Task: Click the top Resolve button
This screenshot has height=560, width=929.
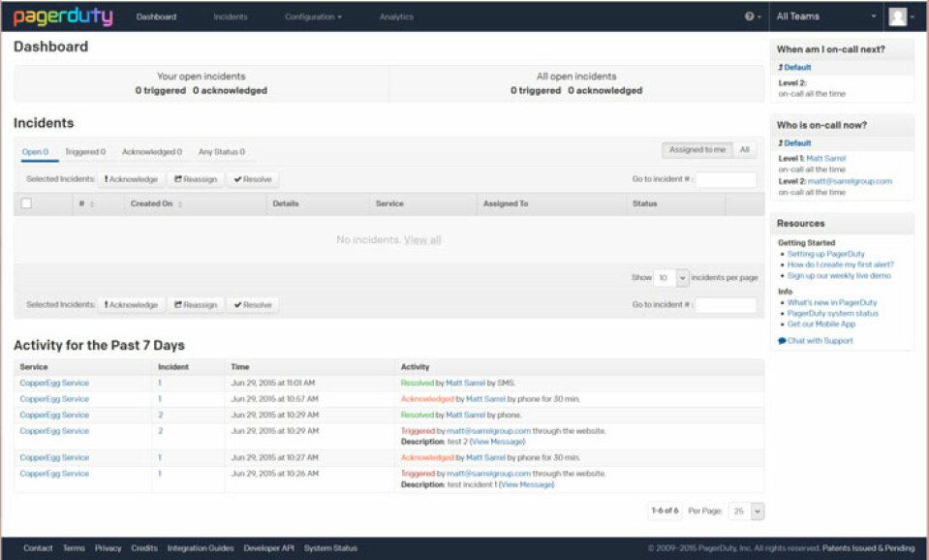Action: (253, 179)
